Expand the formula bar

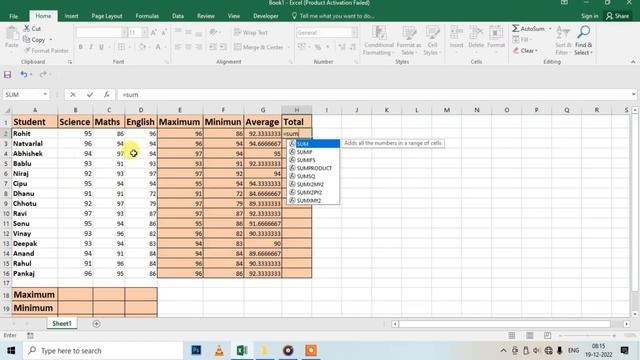coord(633,95)
